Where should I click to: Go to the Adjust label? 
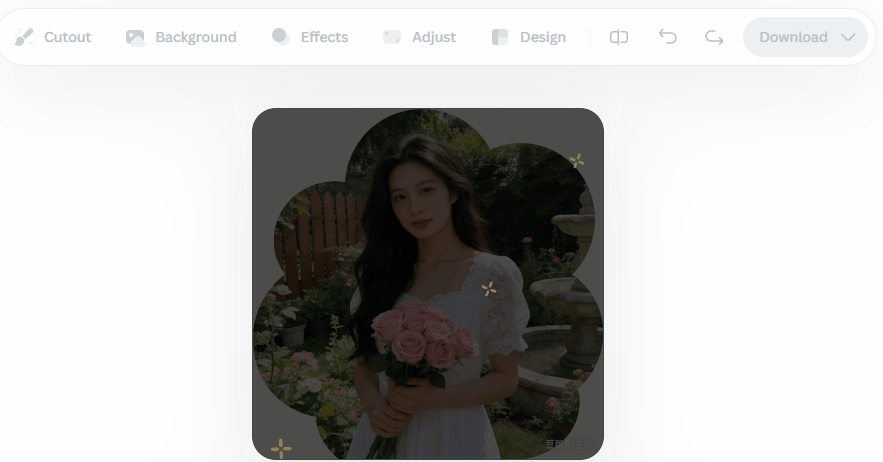[x=434, y=37]
